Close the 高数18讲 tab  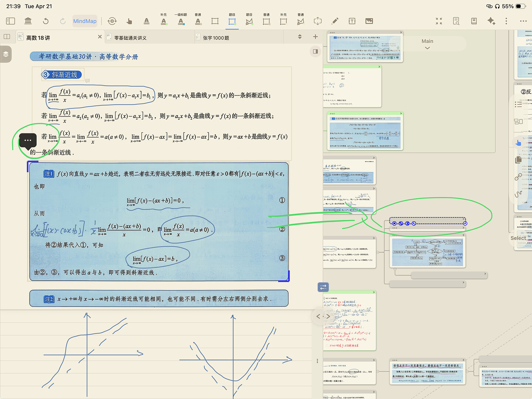pyautogui.click(x=100, y=37)
